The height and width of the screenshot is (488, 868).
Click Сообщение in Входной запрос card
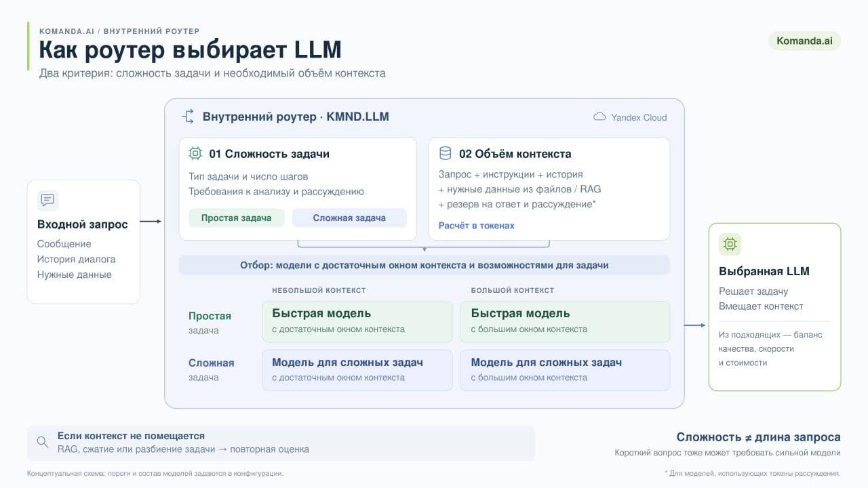[64, 243]
